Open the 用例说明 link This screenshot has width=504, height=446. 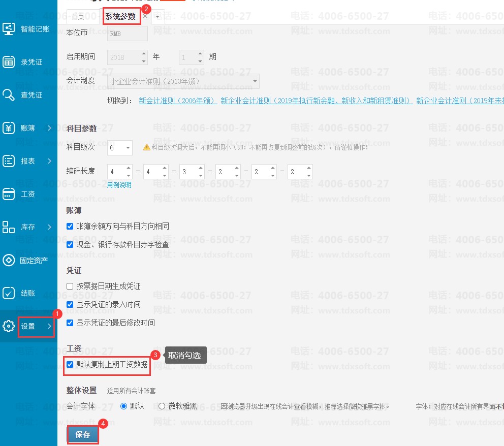click(119, 185)
